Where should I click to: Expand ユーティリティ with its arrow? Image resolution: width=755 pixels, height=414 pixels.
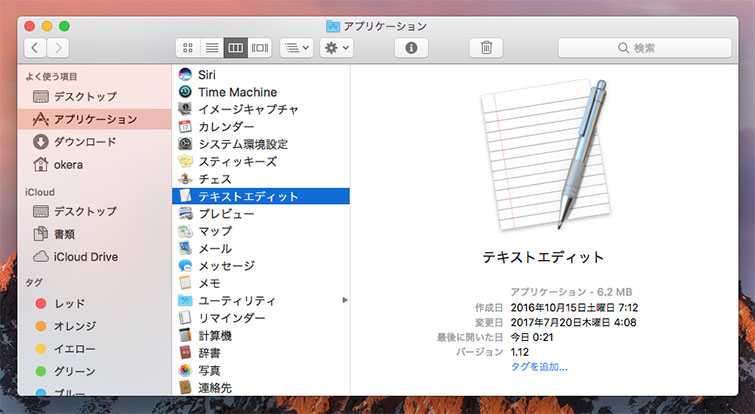click(x=345, y=300)
